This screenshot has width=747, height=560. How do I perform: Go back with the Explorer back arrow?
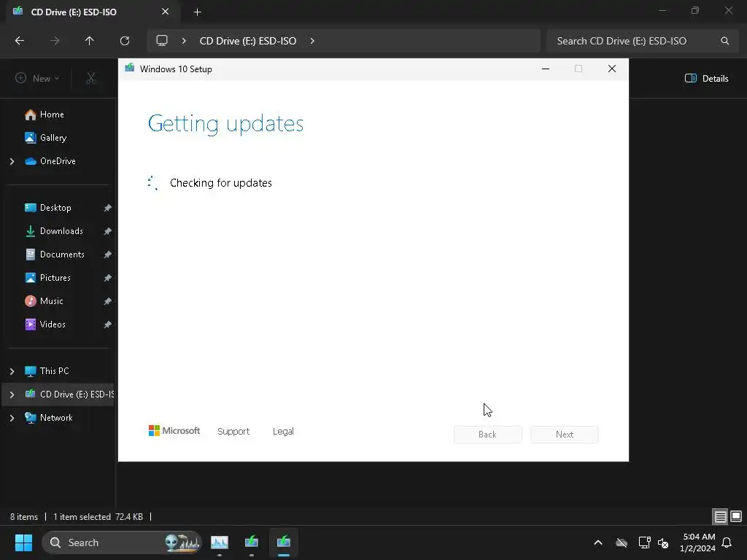(20, 41)
